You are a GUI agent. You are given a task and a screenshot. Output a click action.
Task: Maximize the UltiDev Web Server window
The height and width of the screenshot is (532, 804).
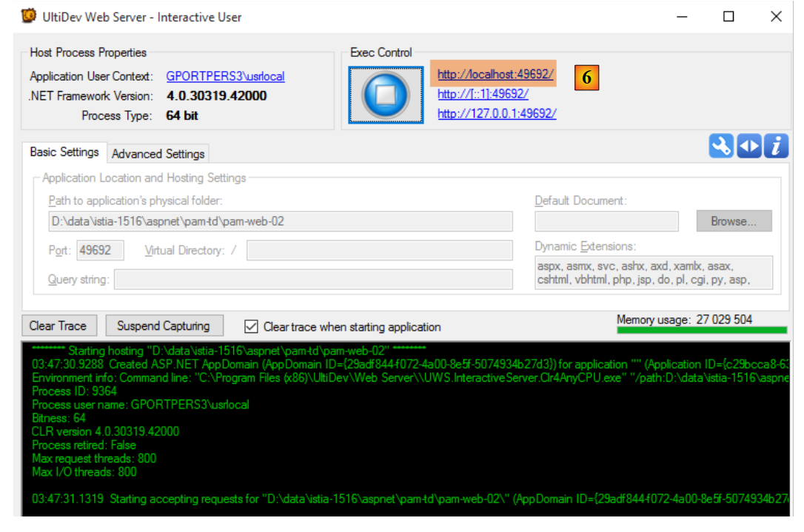coord(728,16)
